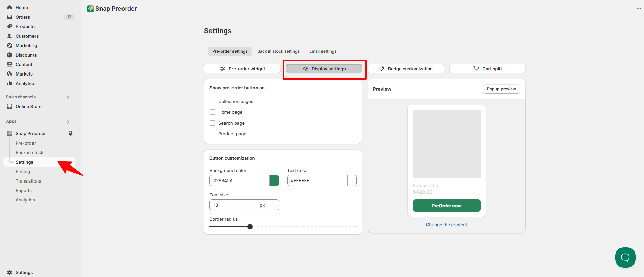Viewport: 644px width, 277px height.
Task: Open Back in stock submenu item
Action: (x=29, y=152)
